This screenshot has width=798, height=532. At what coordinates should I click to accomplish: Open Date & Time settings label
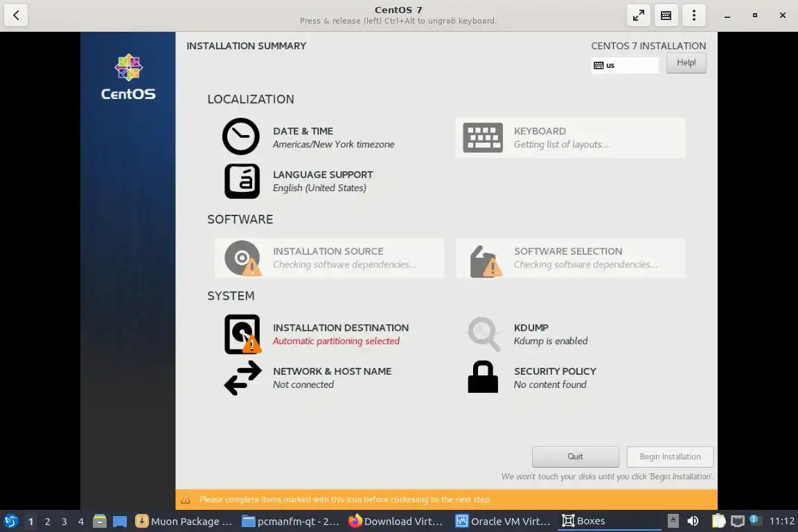tap(303, 131)
